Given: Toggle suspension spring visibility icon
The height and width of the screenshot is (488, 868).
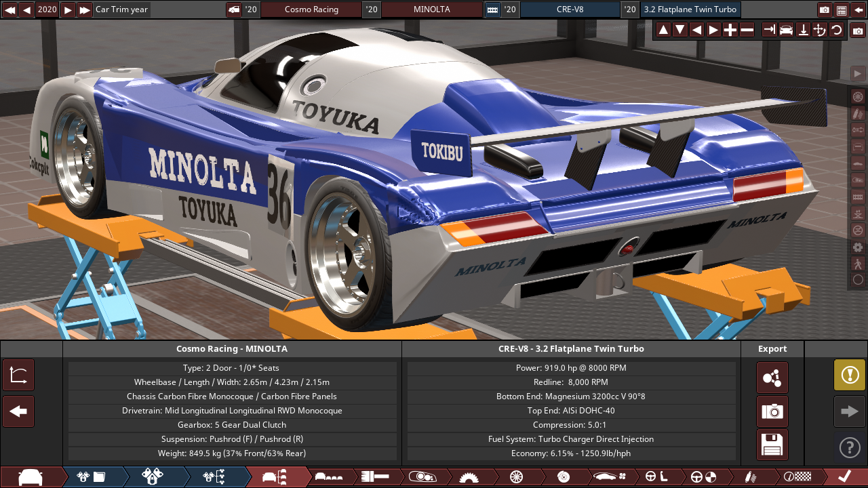Looking at the screenshot, I should pos(858,113).
